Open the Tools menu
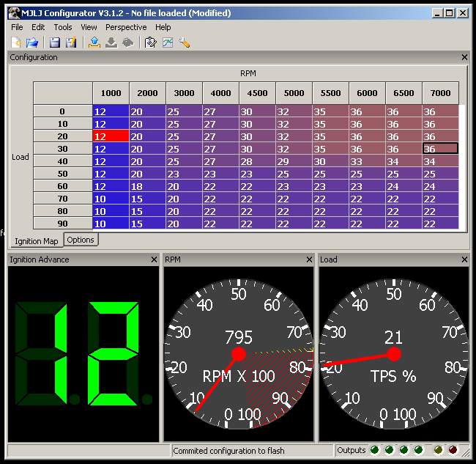476x464 pixels. point(63,27)
